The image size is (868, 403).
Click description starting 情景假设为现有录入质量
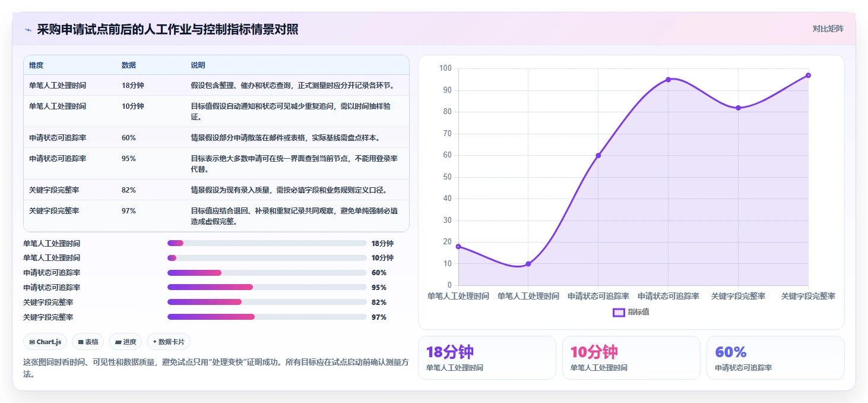(x=289, y=190)
